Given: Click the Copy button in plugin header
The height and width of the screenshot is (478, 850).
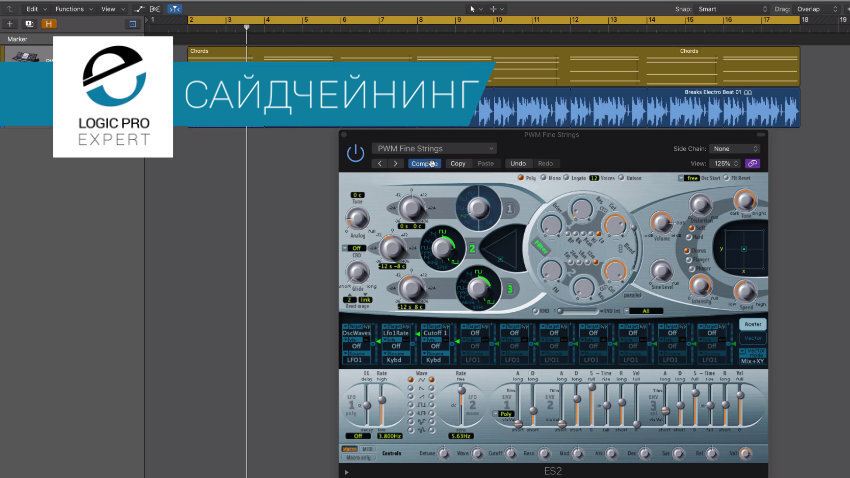Looking at the screenshot, I should (x=458, y=164).
